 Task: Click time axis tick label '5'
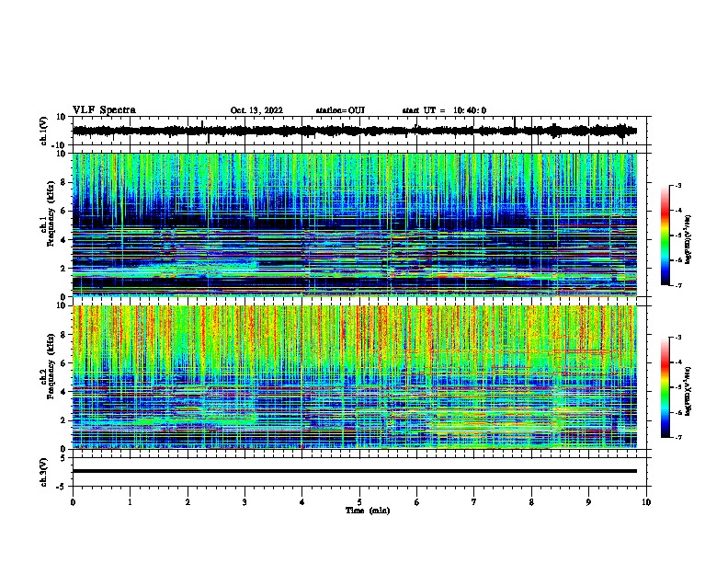click(x=359, y=502)
